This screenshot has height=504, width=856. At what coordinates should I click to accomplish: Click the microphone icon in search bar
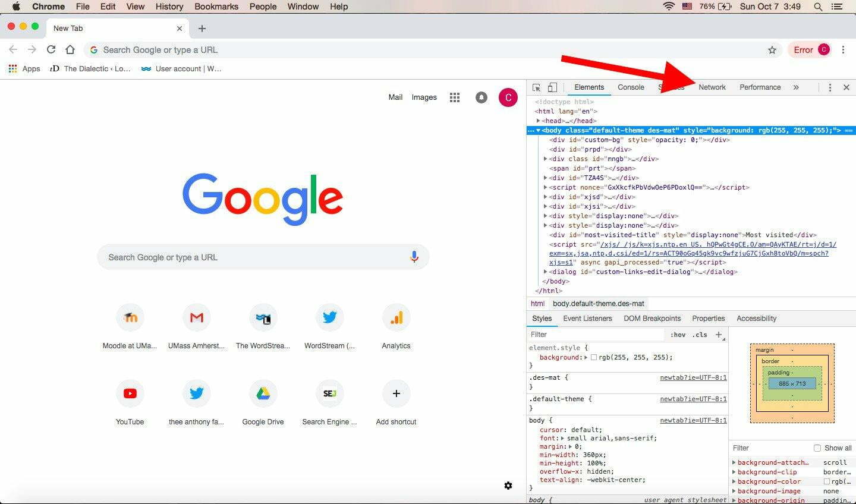(x=414, y=257)
